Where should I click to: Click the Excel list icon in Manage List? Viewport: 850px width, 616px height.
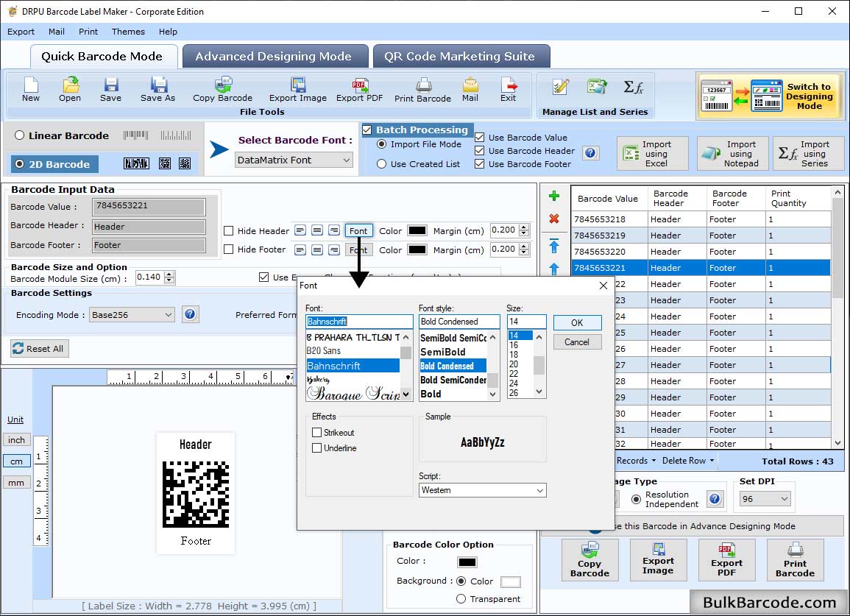click(x=597, y=87)
